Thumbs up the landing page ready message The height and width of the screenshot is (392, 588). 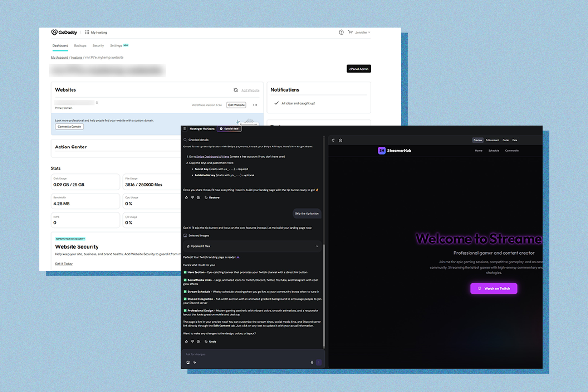pos(186,341)
